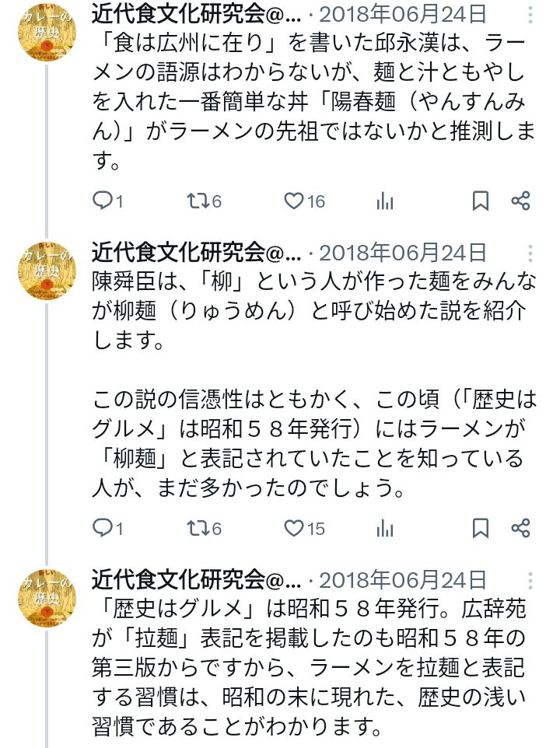560x748 pixels.
Task: Bookmark the first tweet about 邱永漢
Action: click(481, 201)
